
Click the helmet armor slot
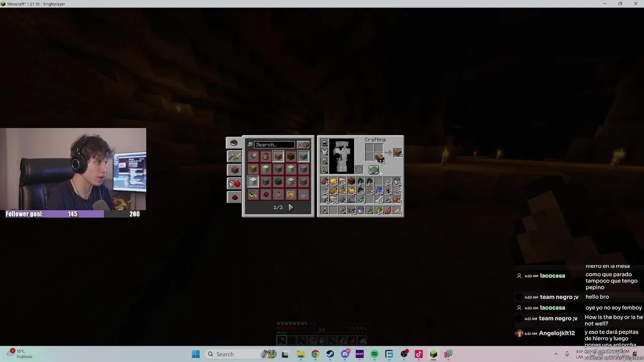(x=325, y=143)
